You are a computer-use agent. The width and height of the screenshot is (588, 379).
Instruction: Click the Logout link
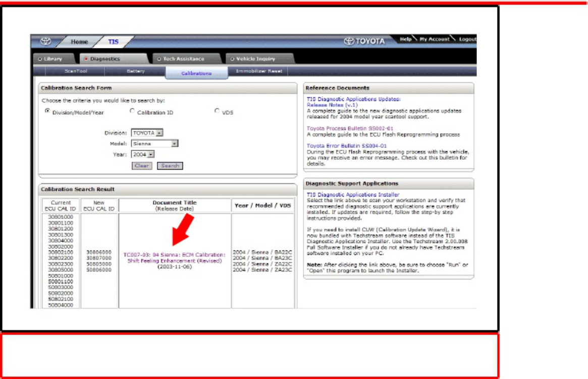click(468, 39)
